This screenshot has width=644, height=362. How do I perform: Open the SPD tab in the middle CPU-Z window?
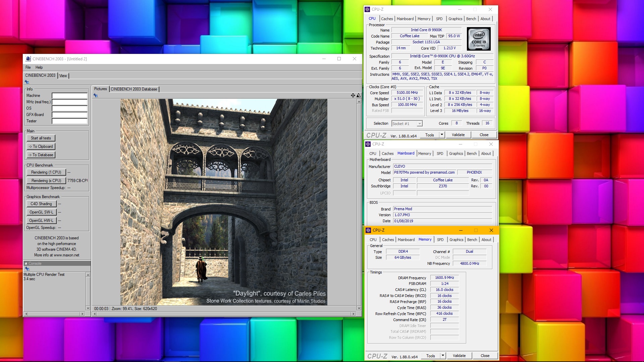440,154
